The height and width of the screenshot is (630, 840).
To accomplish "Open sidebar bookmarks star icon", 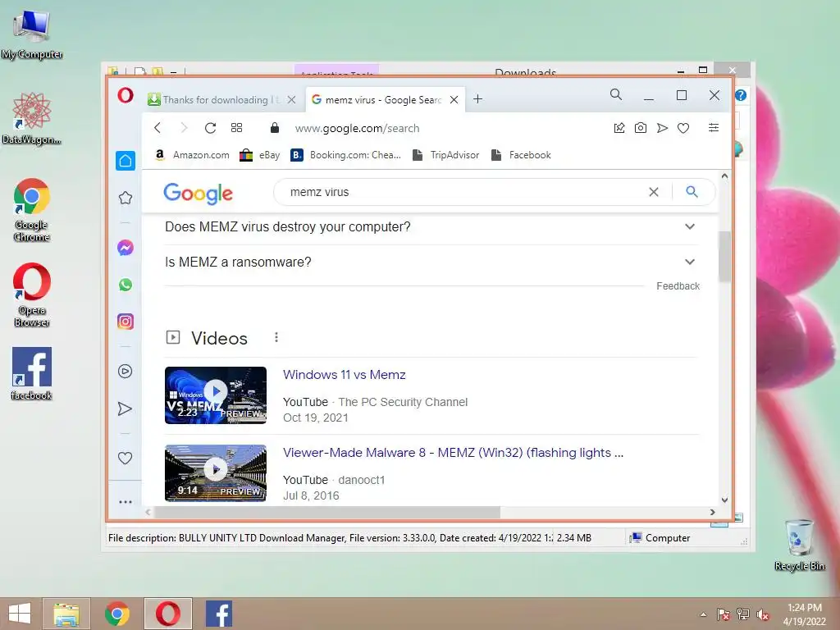I will coord(126,198).
